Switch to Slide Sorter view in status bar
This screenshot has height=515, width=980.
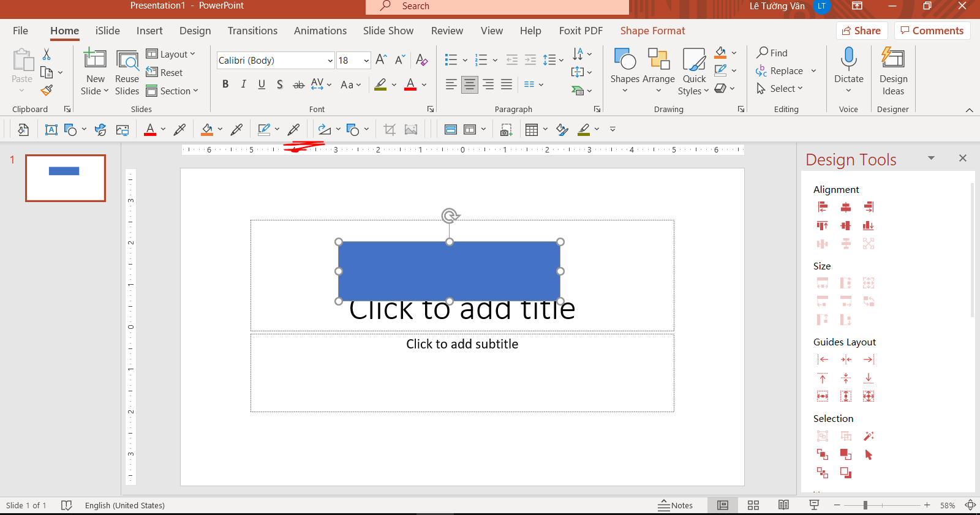pos(753,505)
